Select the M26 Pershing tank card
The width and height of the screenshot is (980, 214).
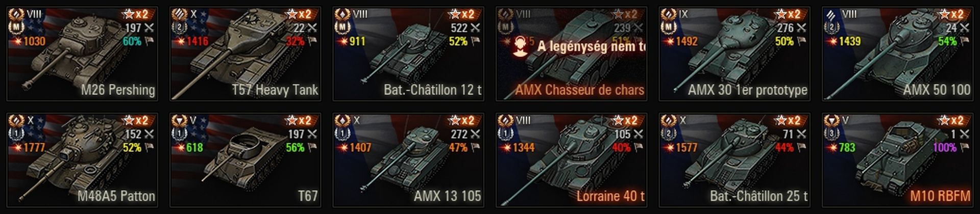[82, 53]
